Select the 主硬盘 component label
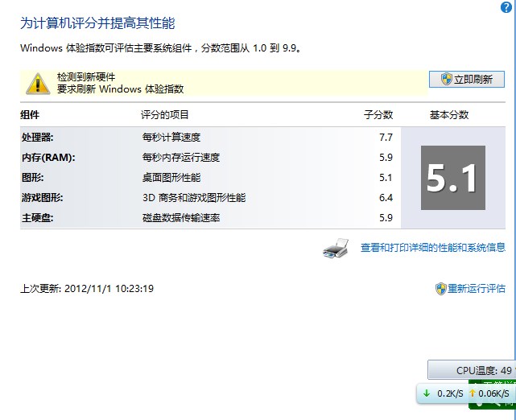516x420 pixels. [x=38, y=218]
